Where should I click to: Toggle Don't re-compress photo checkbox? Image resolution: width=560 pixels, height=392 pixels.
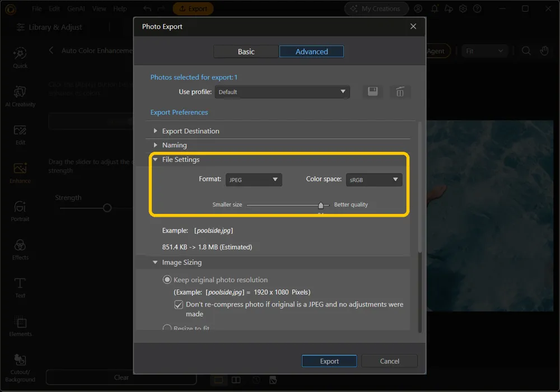coord(179,305)
